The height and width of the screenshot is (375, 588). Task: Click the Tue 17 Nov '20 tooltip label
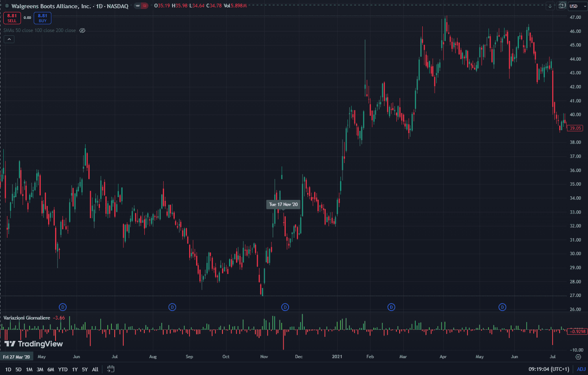tap(283, 205)
